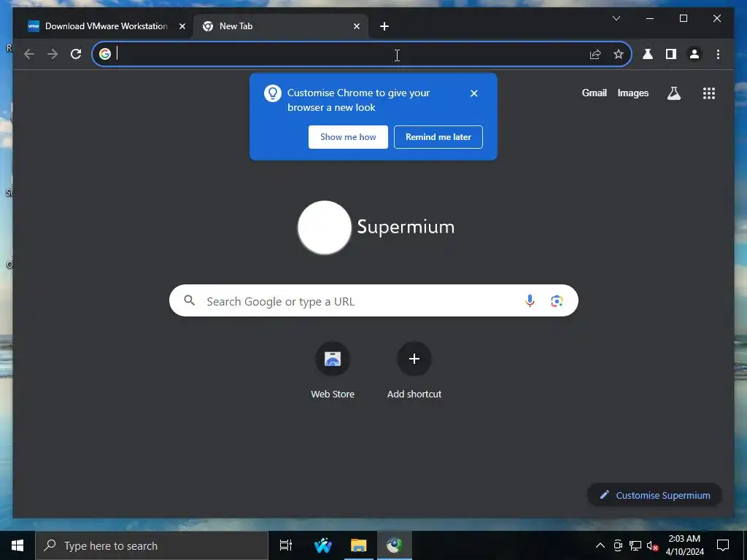747x560 pixels.
Task: Click the magnifier in search box
Action: [190, 300]
